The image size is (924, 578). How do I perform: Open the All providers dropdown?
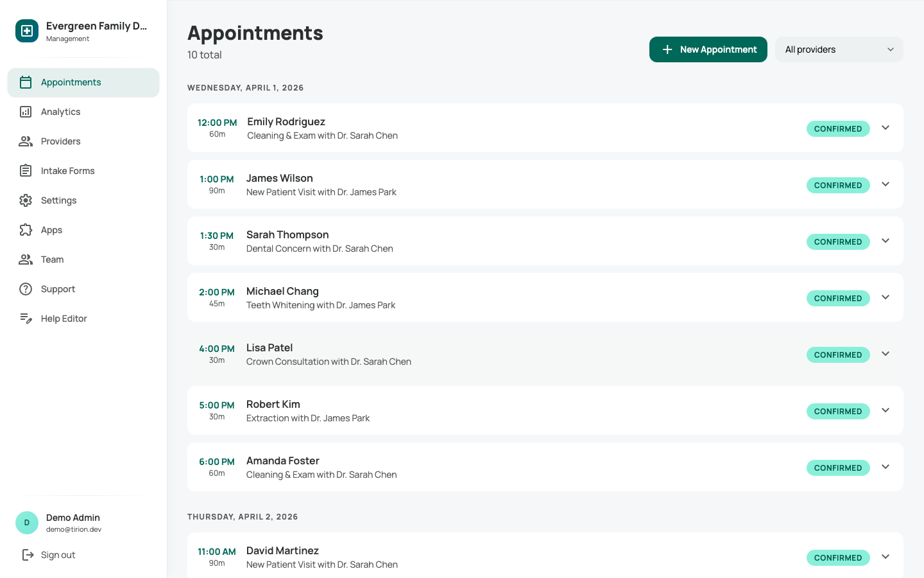[839, 49]
